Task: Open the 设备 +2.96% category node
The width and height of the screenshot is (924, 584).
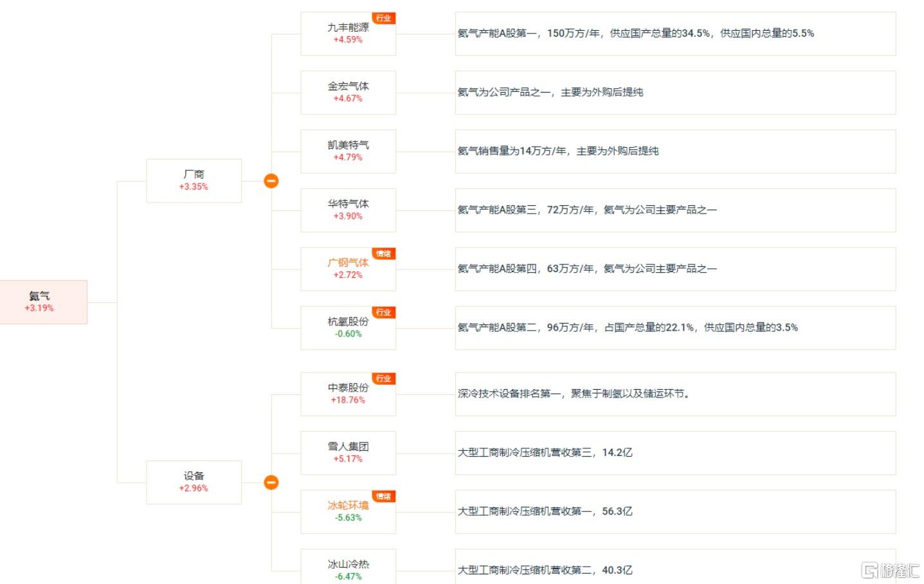Action: [x=194, y=482]
